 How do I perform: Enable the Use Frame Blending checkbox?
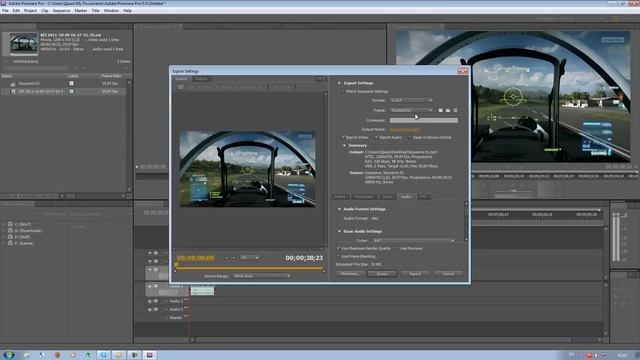pyautogui.click(x=338, y=256)
